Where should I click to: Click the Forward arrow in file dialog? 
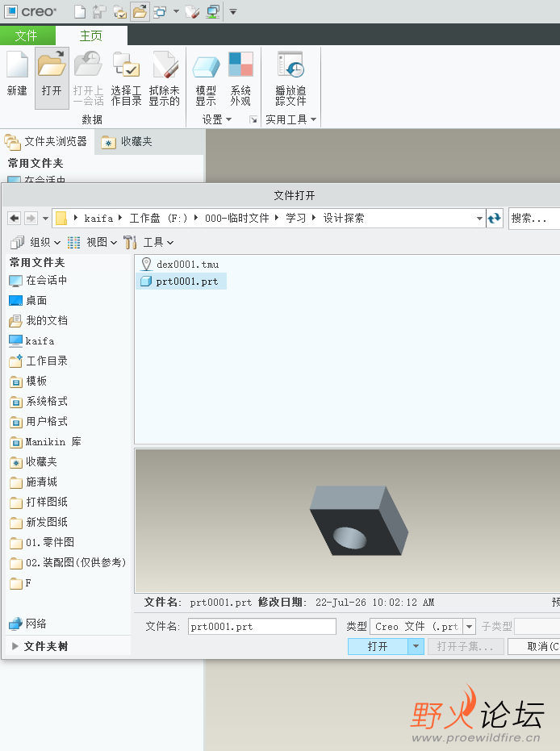pyautogui.click(x=31, y=219)
